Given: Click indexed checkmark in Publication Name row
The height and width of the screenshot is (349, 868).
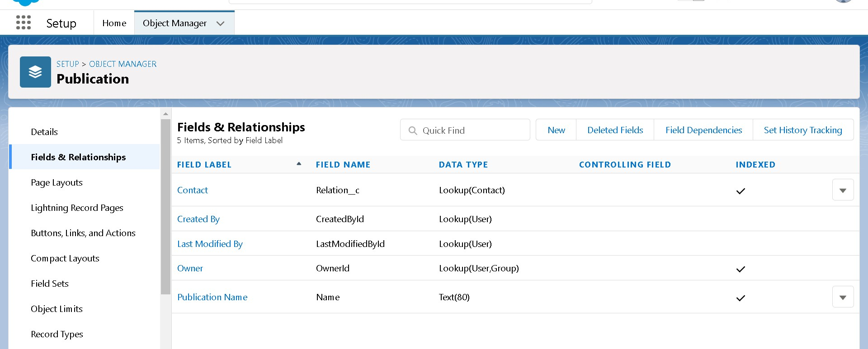Looking at the screenshot, I should [x=741, y=298].
